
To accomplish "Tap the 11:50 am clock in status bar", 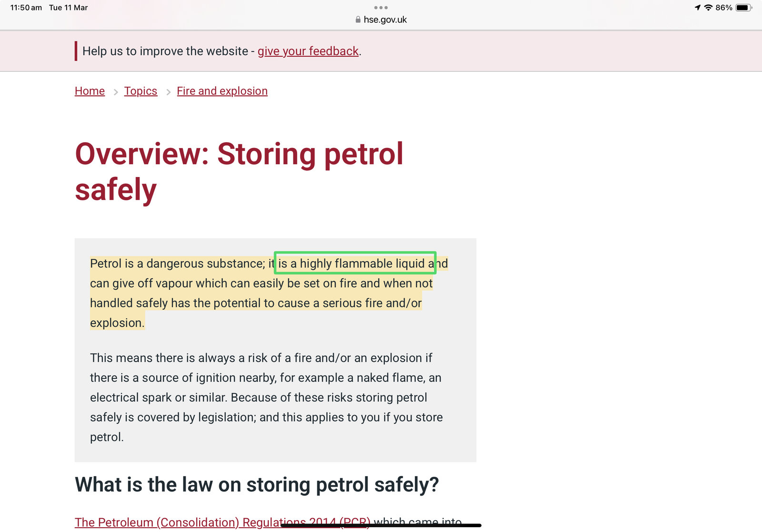I will (x=26, y=8).
